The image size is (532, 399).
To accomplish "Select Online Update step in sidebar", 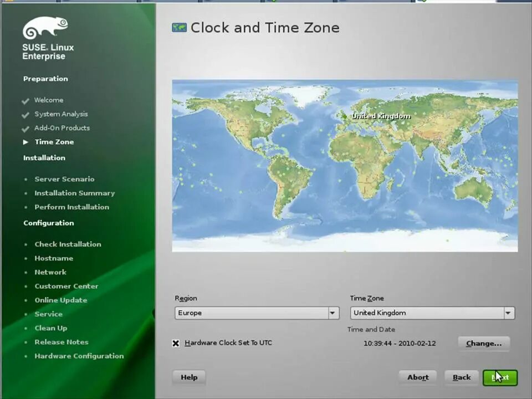I will [61, 300].
